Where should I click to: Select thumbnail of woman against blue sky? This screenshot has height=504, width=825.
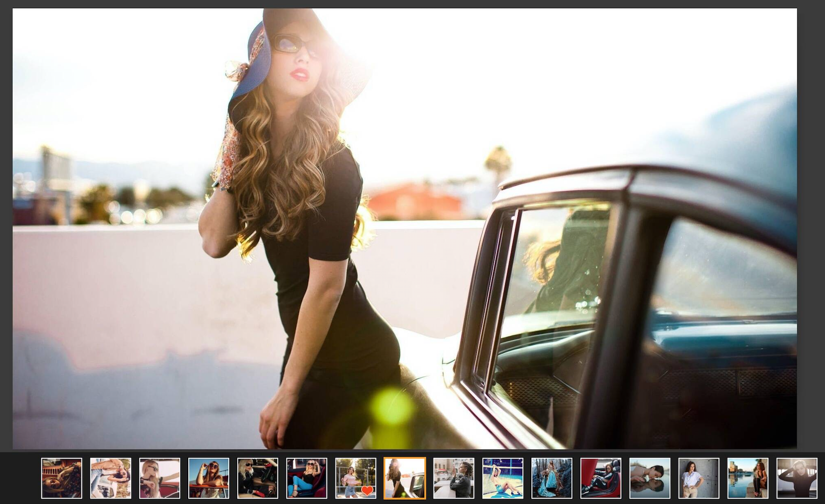tap(209, 478)
